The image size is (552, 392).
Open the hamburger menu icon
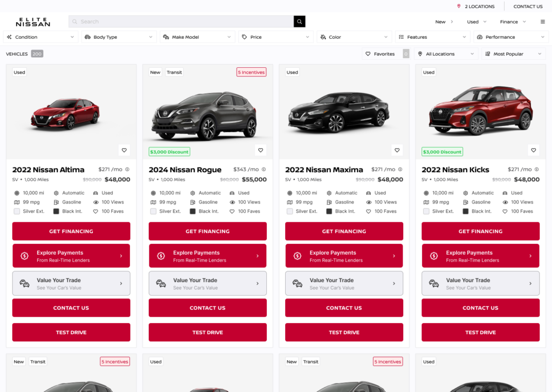(542, 22)
